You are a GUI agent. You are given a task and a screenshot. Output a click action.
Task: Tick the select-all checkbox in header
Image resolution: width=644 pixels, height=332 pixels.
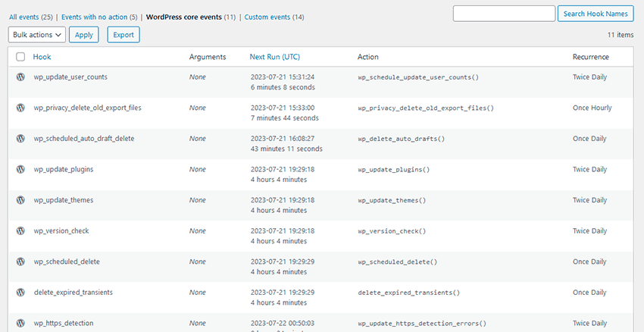click(x=20, y=57)
